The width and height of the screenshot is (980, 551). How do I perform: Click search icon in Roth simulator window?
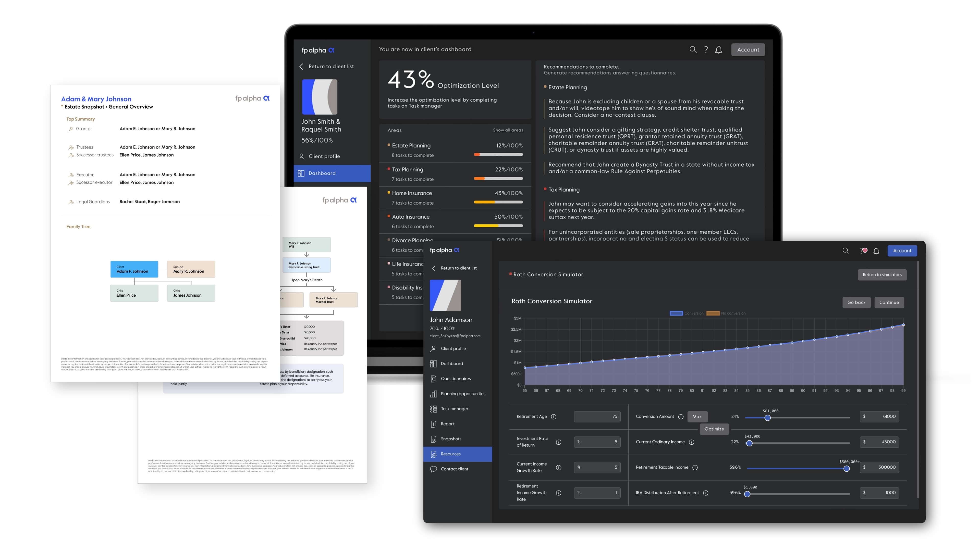tap(845, 251)
